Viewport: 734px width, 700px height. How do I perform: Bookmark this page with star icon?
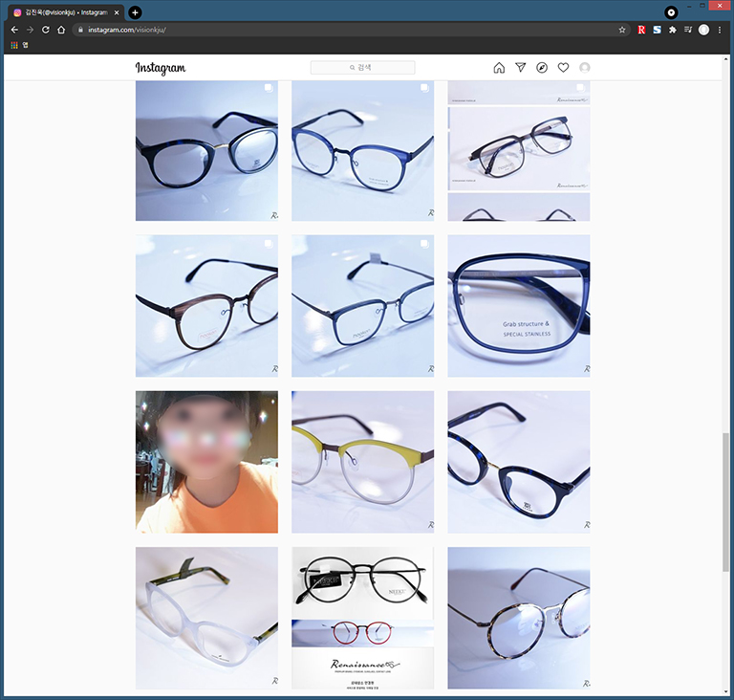(622, 30)
